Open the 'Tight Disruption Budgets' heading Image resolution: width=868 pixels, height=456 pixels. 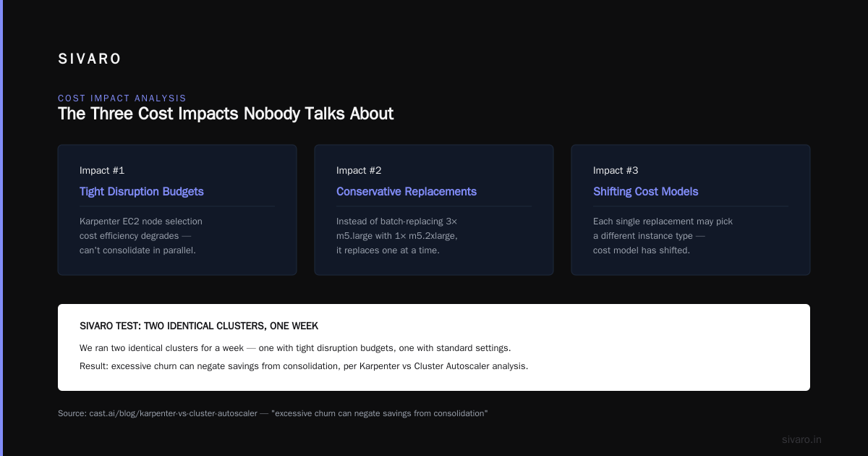142,192
